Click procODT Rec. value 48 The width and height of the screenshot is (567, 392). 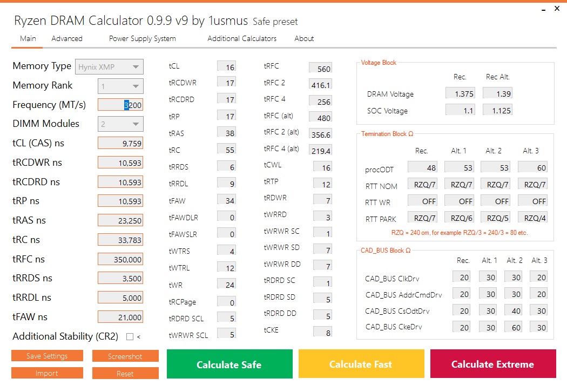tap(422, 167)
